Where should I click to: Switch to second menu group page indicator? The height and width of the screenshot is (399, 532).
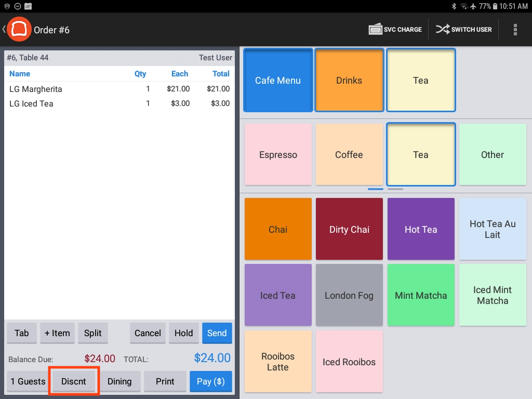click(x=395, y=189)
